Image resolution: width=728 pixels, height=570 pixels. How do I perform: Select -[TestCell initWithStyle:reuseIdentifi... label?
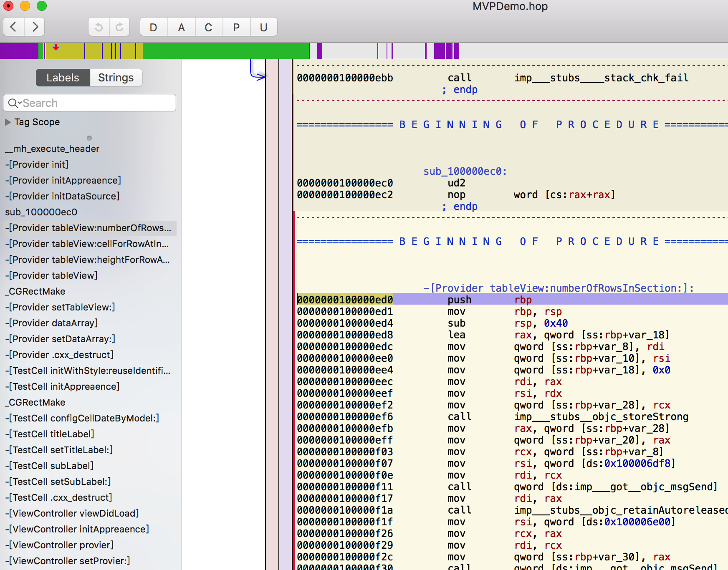pos(88,371)
